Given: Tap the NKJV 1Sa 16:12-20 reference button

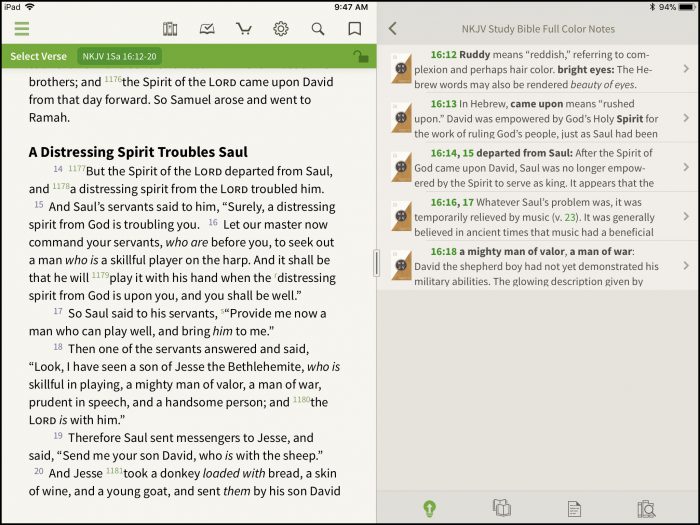Looking at the screenshot, I should click(x=119, y=56).
